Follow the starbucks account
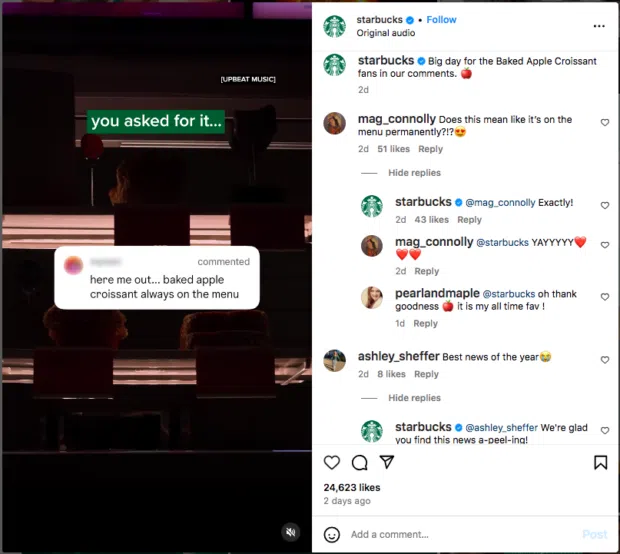Screen dimensions: 620x554 click(441, 20)
